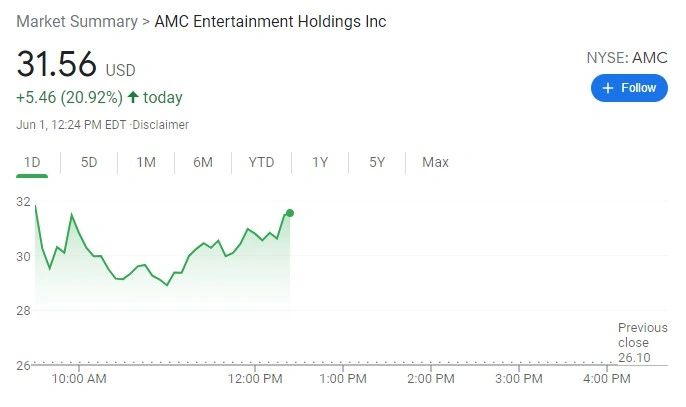This screenshot has height=407, width=686.
Task: Click the NYSE: AMC ticker label
Action: (x=627, y=58)
